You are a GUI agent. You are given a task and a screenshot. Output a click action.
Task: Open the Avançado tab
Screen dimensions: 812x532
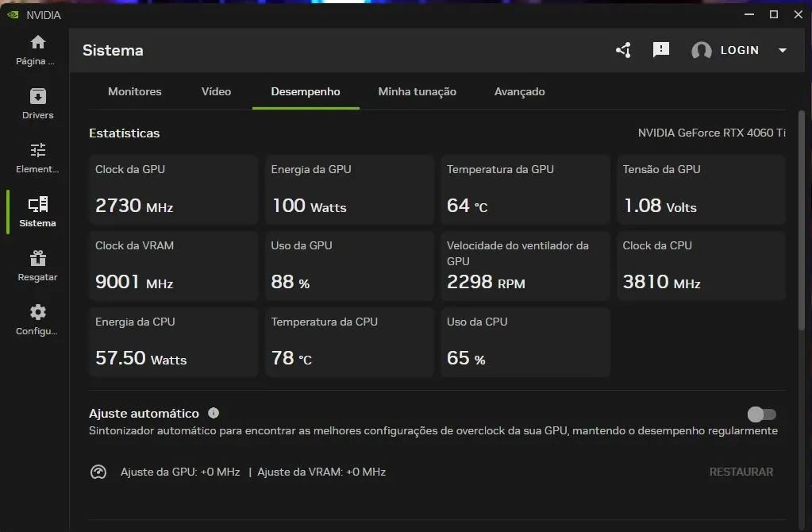tap(519, 91)
